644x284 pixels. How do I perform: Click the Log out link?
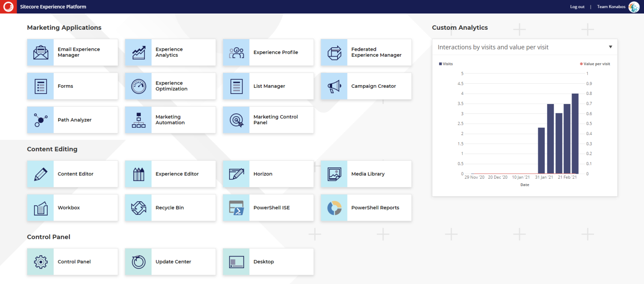[577, 6]
